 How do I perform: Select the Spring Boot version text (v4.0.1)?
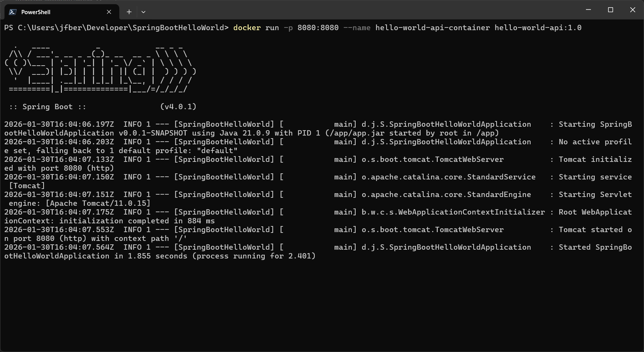click(x=178, y=107)
